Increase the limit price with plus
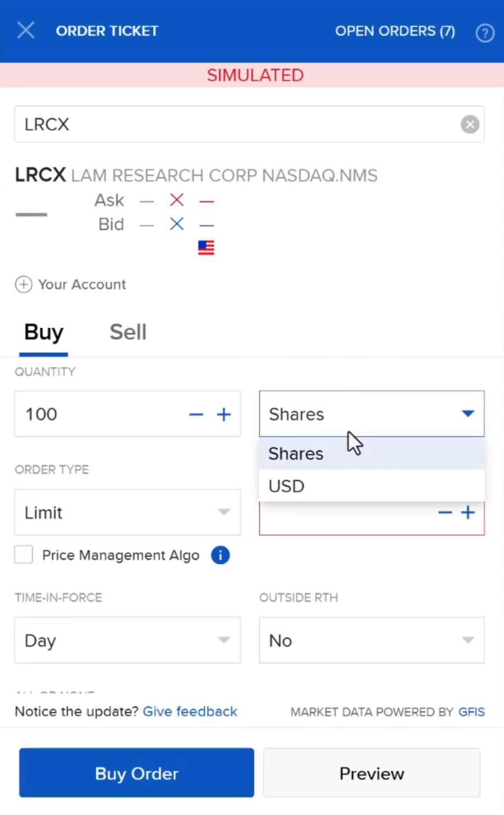Image resolution: width=504 pixels, height=815 pixels. coord(468,513)
